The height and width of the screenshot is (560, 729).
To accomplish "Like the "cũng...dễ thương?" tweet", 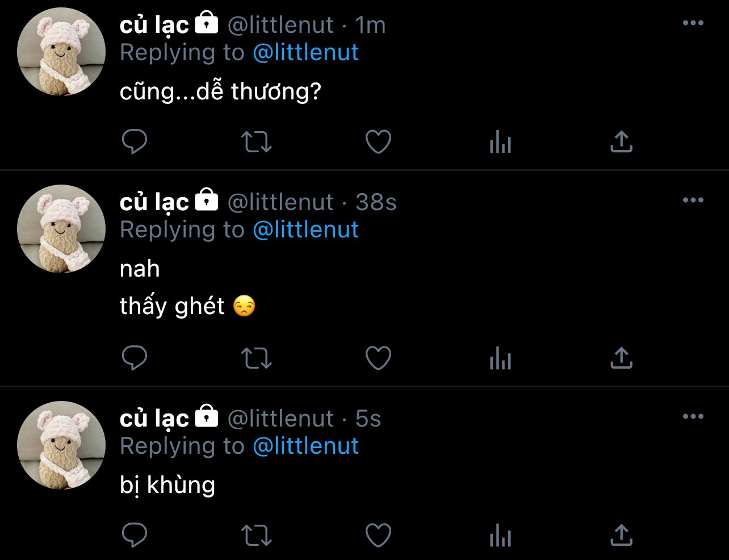I will pyautogui.click(x=378, y=142).
